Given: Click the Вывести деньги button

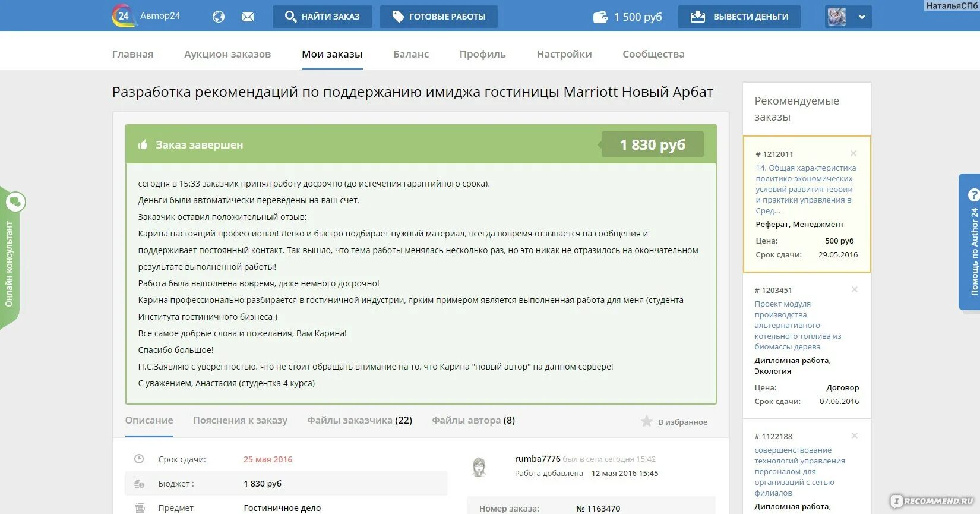Looking at the screenshot, I should pos(739,17).
